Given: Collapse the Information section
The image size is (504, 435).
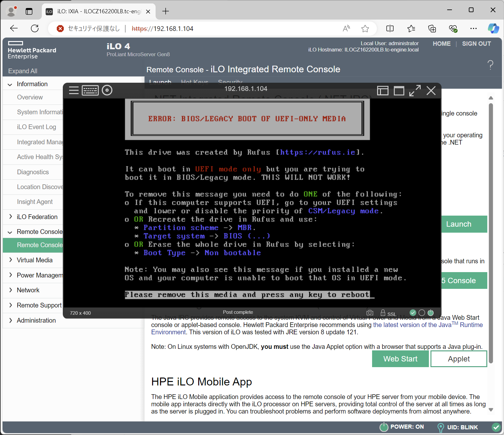Looking at the screenshot, I should coord(10,84).
